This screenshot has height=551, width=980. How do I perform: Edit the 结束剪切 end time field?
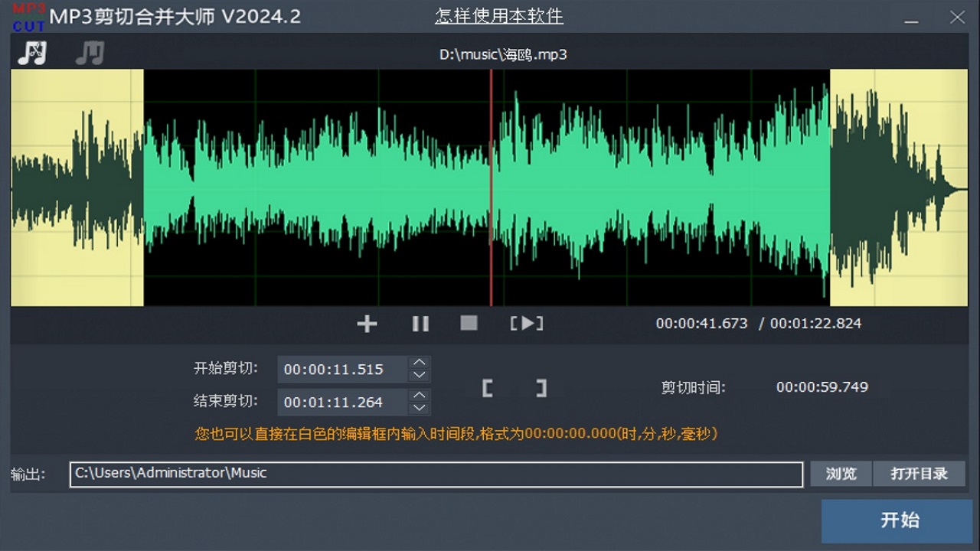pos(339,402)
